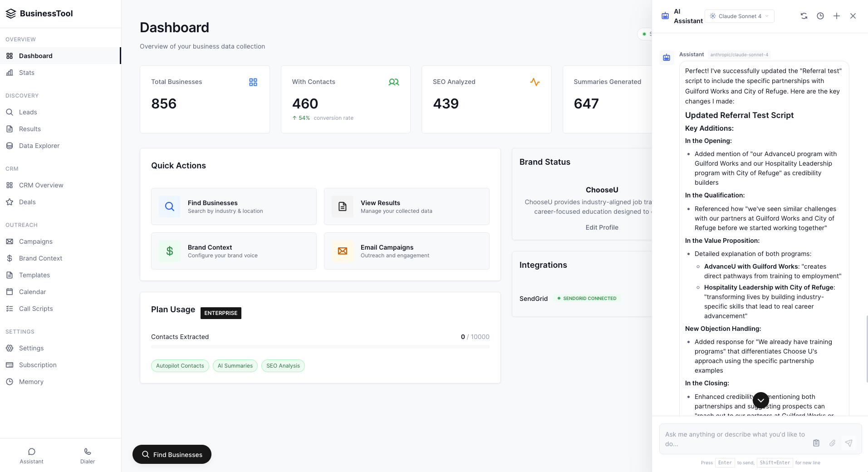Viewport: 868px width, 472px height.
Task: Open Call Scripts from the Outreach section
Action: (35, 308)
